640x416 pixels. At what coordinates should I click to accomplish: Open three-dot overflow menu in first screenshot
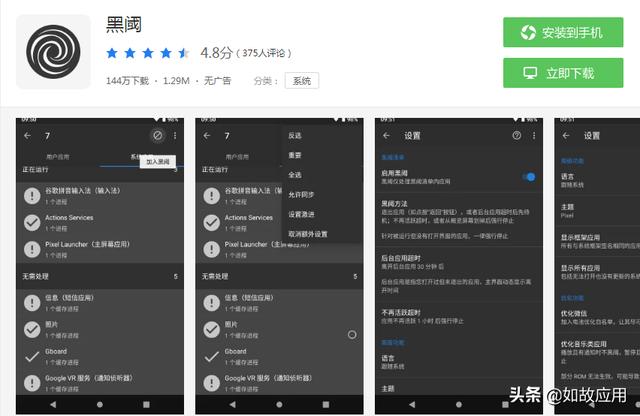pyautogui.click(x=175, y=136)
